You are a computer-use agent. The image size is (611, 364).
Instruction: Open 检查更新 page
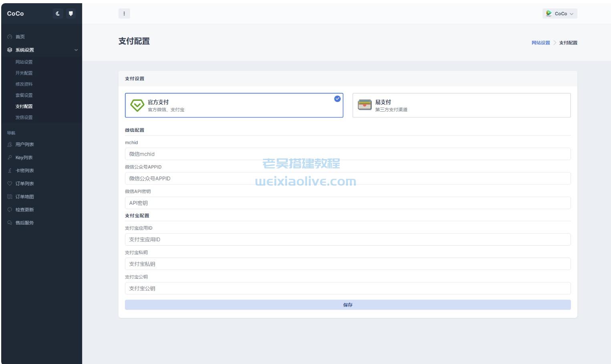click(x=25, y=210)
